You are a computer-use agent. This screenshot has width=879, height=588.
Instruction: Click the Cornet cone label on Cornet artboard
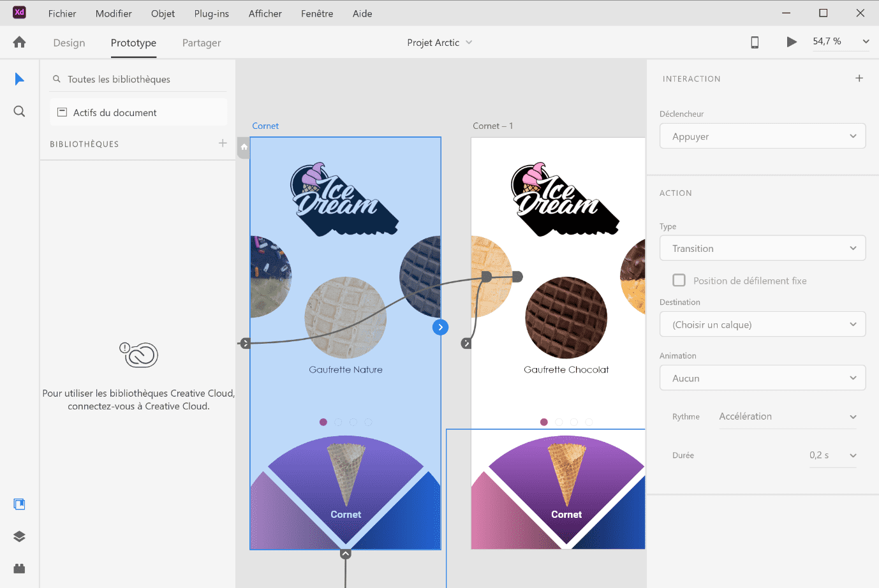pyautogui.click(x=346, y=515)
